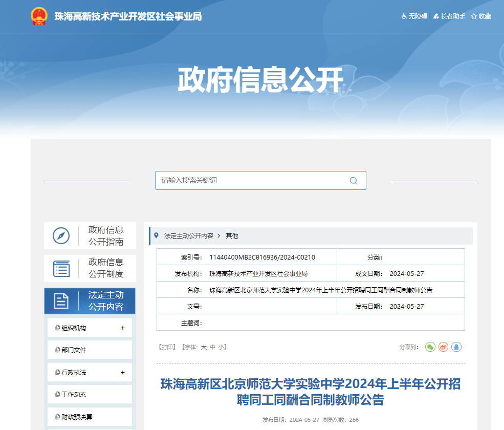
Task: Share via the Weibo icon
Action: coord(443,347)
